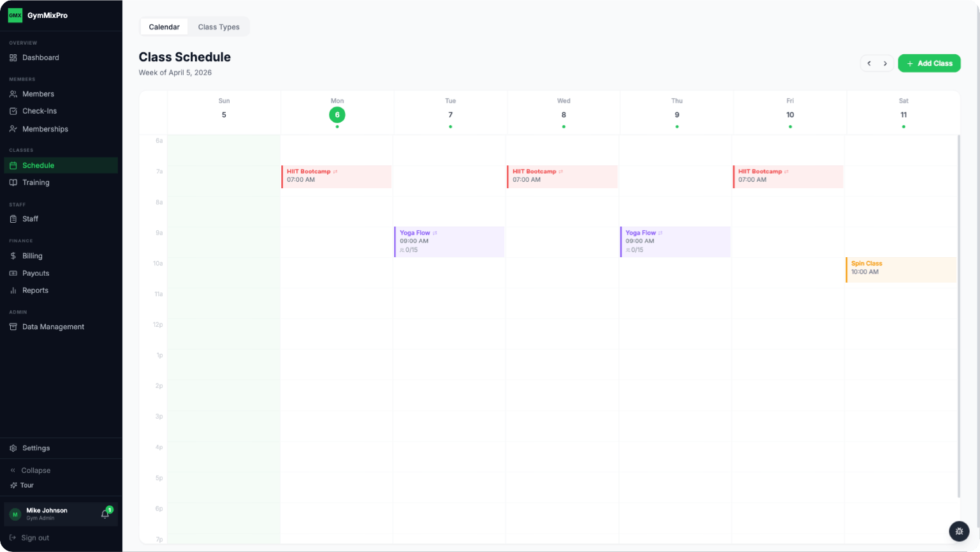The width and height of the screenshot is (980, 552).
Task: Open the Training section
Action: 37,183
